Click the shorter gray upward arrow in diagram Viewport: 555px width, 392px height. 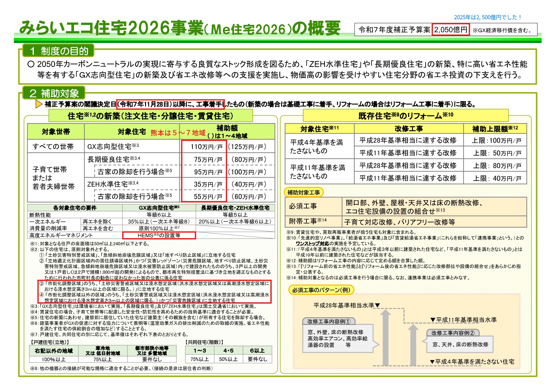(x=413, y=346)
